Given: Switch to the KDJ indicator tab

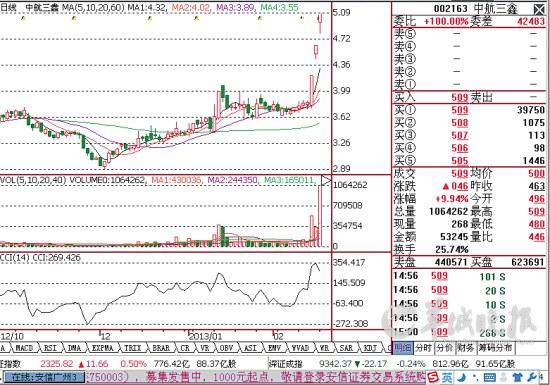Looking at the screenshot, I should (370, 348).
